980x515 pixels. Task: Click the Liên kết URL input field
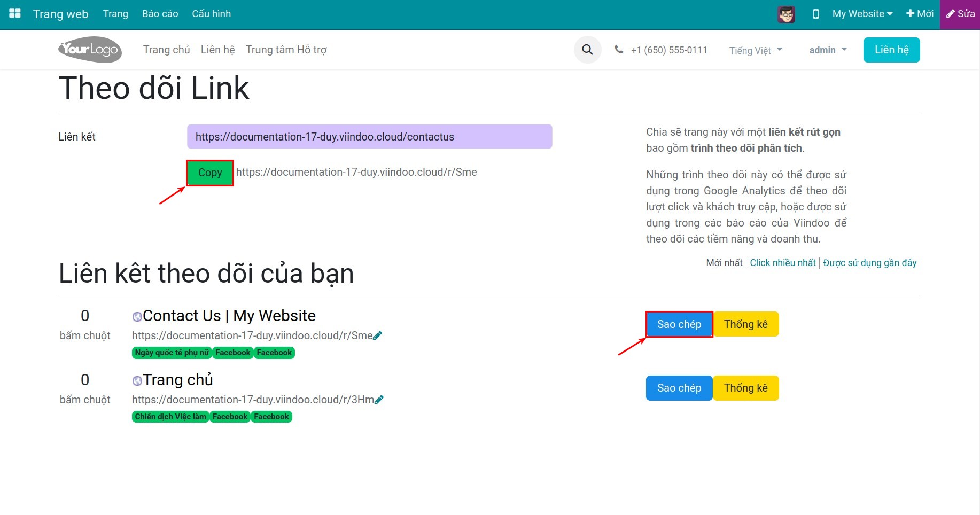(369, 137)
